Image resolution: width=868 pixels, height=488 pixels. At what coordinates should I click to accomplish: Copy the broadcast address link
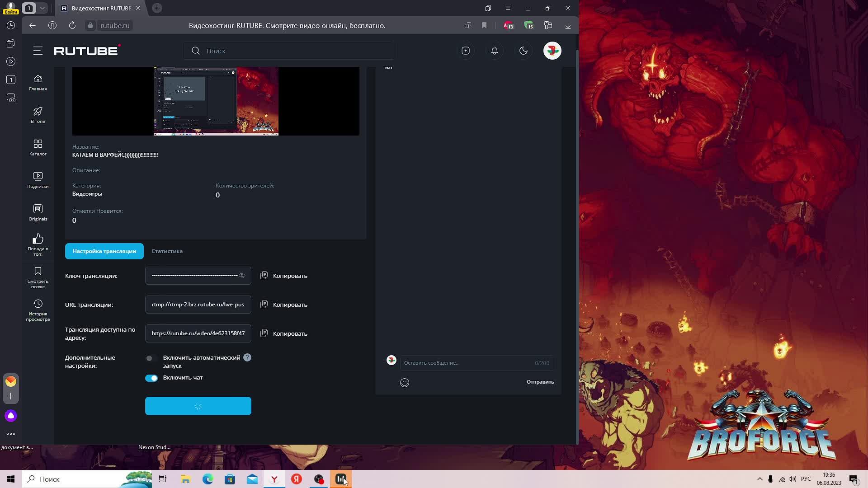point(284,333)
